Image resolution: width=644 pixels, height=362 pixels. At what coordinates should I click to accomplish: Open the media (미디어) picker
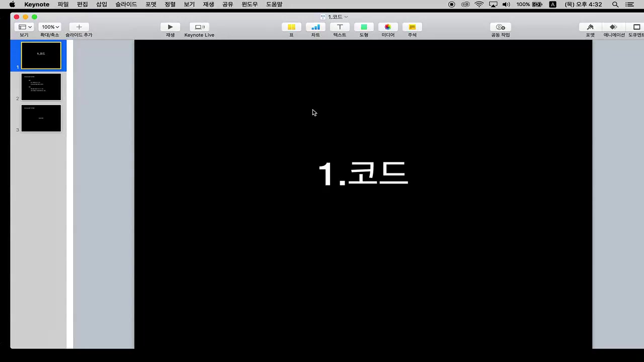(x=388, y=27)
